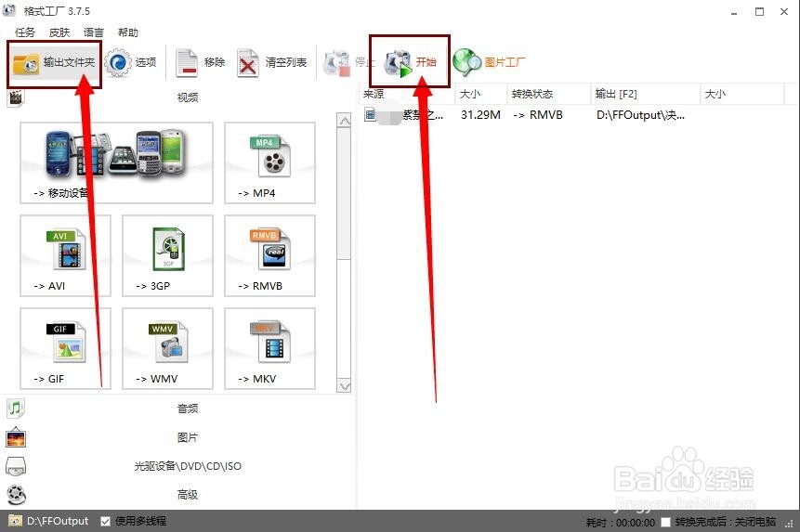The width and height of the screenshot is (800, 532).
Task: Click the -> RMVB status cell in task row
Action: (538, 115)
